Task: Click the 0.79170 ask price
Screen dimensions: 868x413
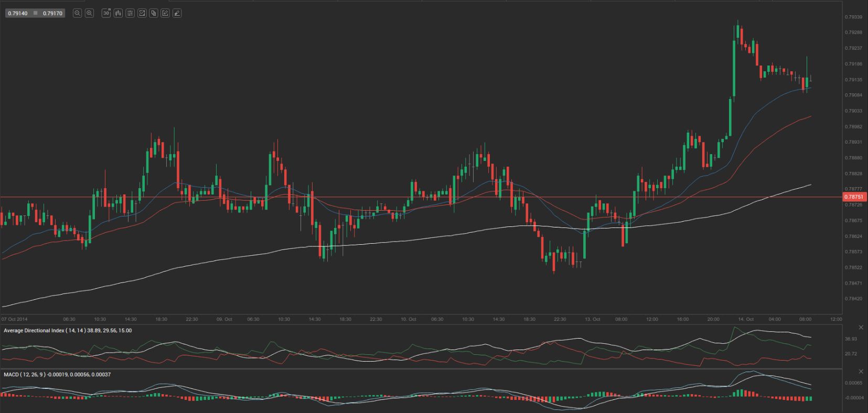Action: 52,13
